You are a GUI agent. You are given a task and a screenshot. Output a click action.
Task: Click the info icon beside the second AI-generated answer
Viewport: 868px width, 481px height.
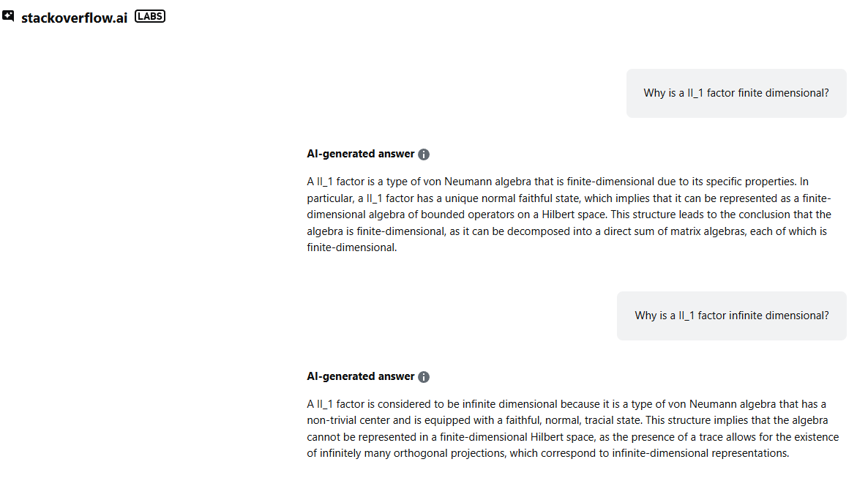[x=424, y=377]
